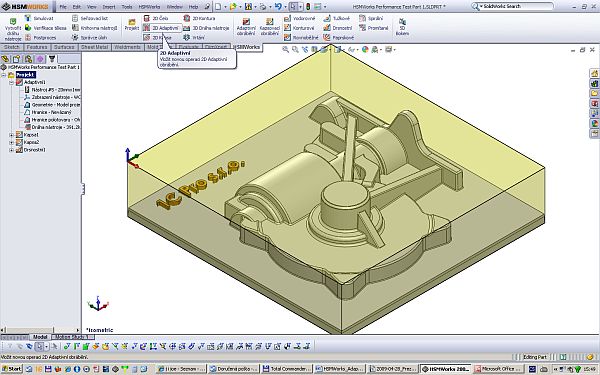Open Správce úloh task manager
The image size is (600, 375).
coord(90,38)
